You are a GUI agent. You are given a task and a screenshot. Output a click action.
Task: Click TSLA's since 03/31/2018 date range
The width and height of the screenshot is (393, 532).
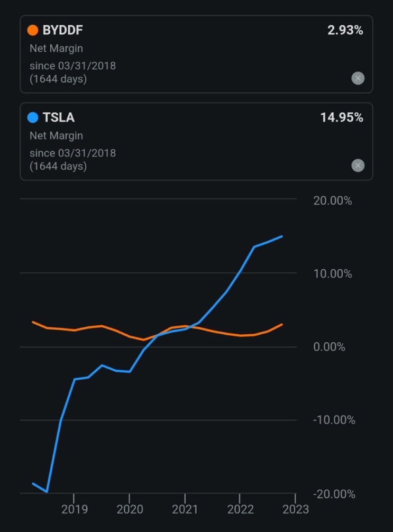point(72,153)
